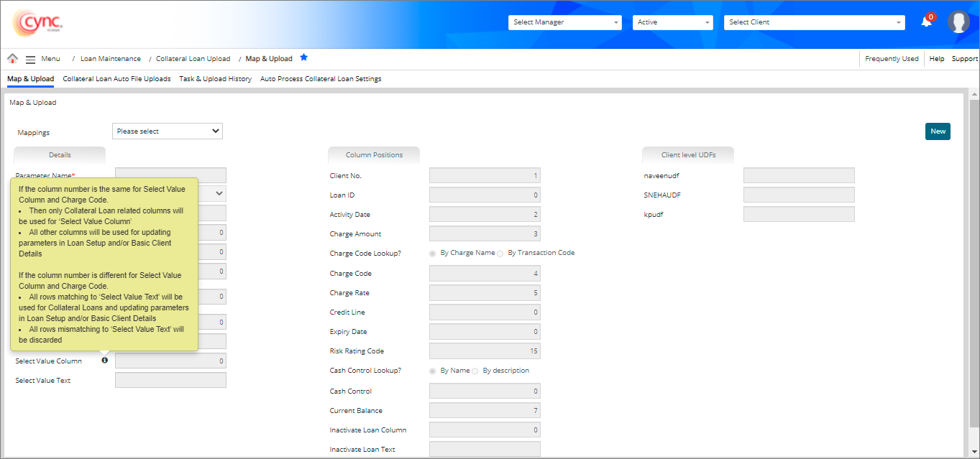This screenshot has width=980, height=459.
Task: Click the blue favorite star icon
Action: pos(303,57)
